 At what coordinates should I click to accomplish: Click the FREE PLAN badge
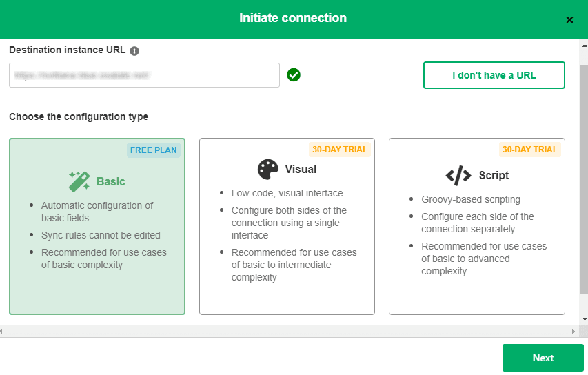[x=153, y=150]
